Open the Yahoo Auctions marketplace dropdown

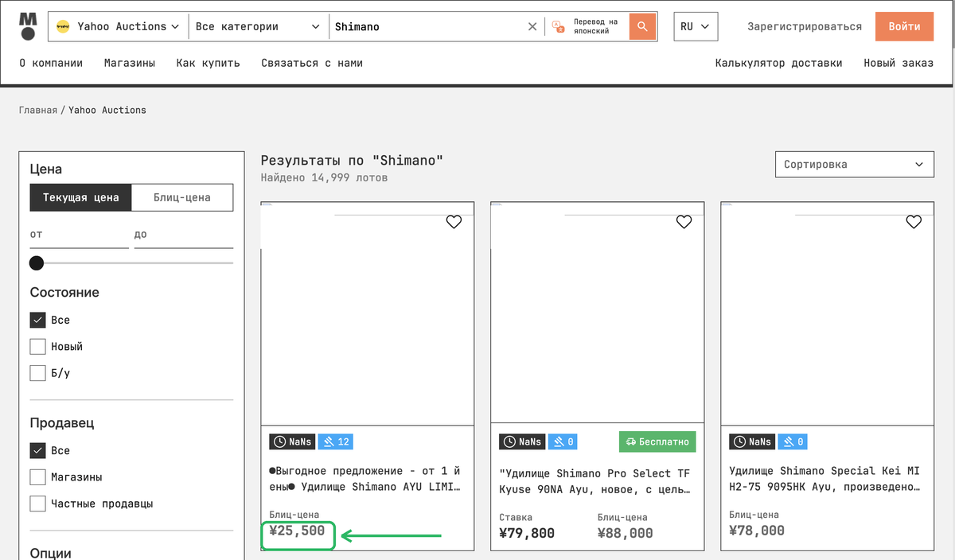(x=119, y=26)
